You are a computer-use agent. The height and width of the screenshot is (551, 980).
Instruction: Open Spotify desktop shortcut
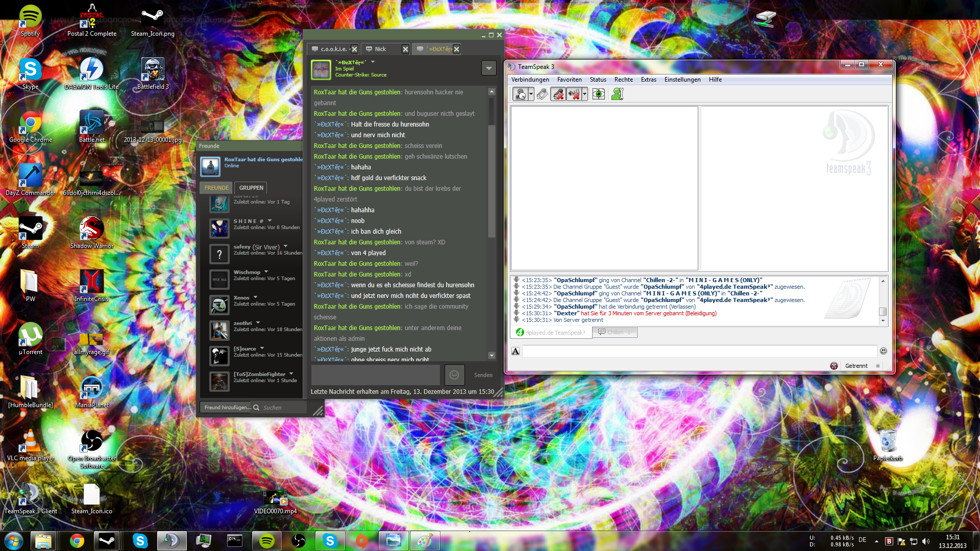(30, 21)
